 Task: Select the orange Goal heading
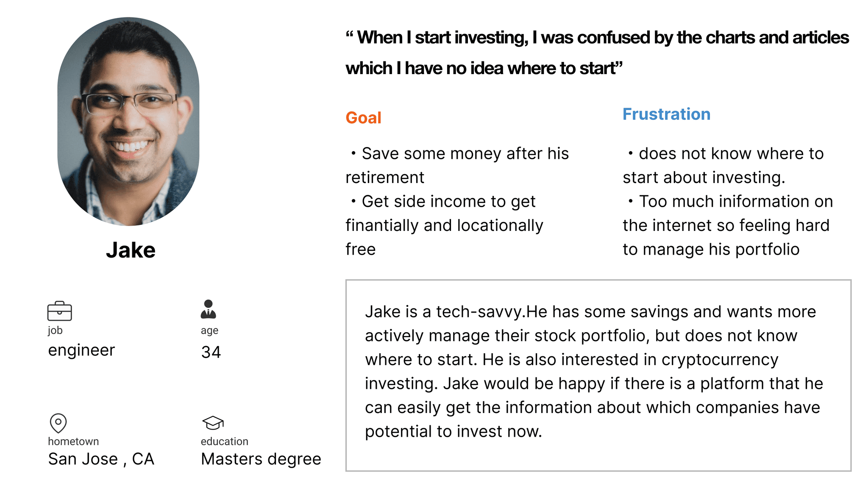click(363, 118)
